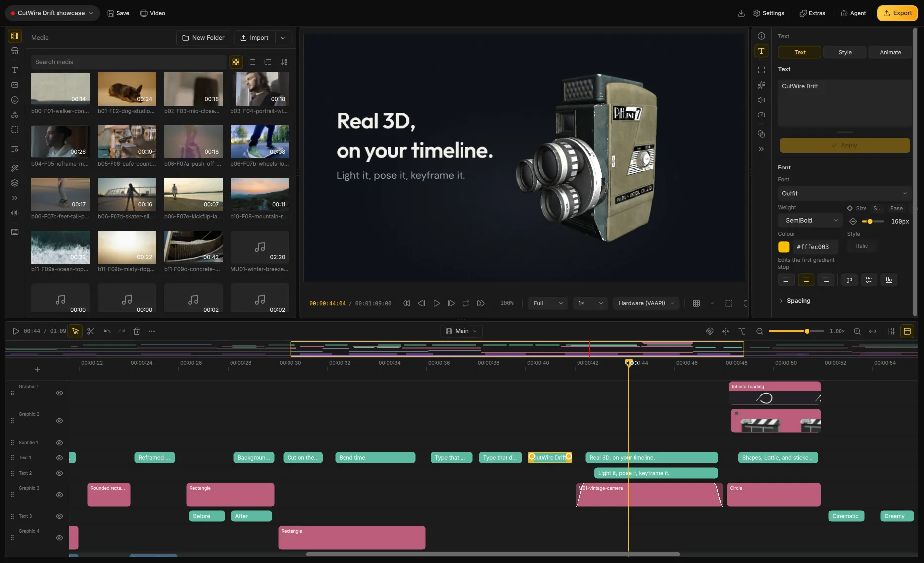Hide the Graphic 1 track
The image size is (924, 563).
pyautogui.click(x=59, y=393)
